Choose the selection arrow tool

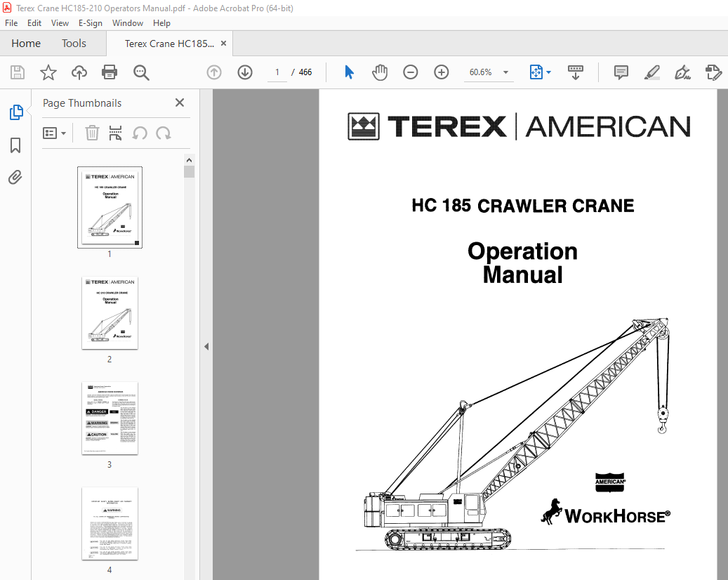[349, 72]
